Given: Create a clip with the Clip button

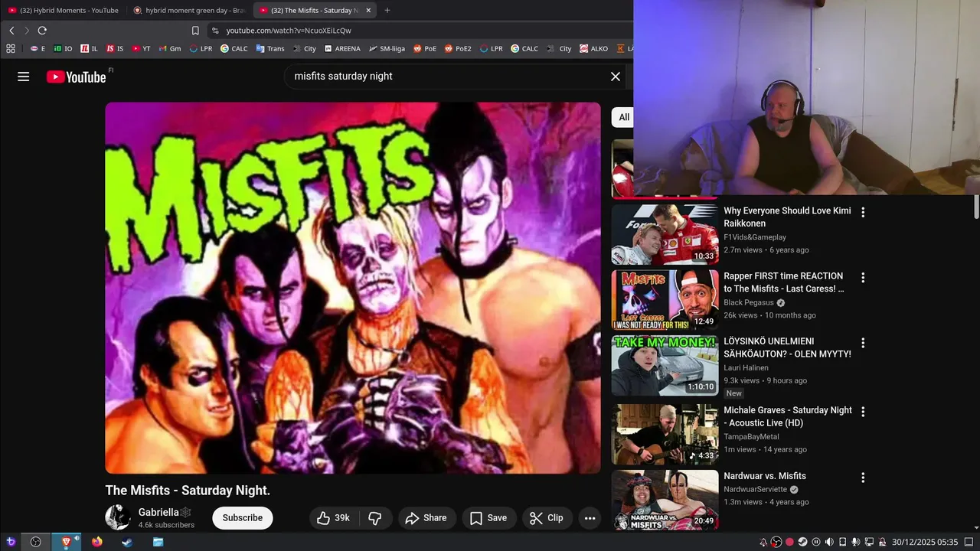Looking at the screenshot, I should pyautogui.click(x=547, y=518).
